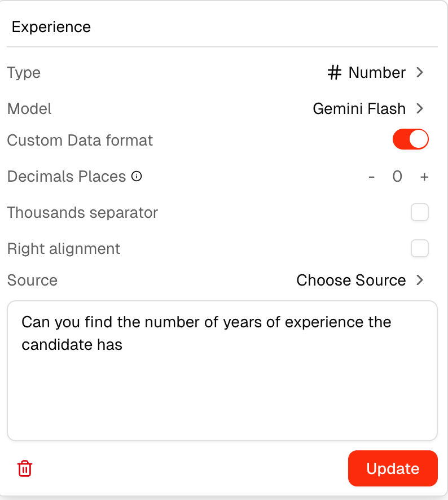Enable the Thousands separator checkbox

(x=420, y=213)
